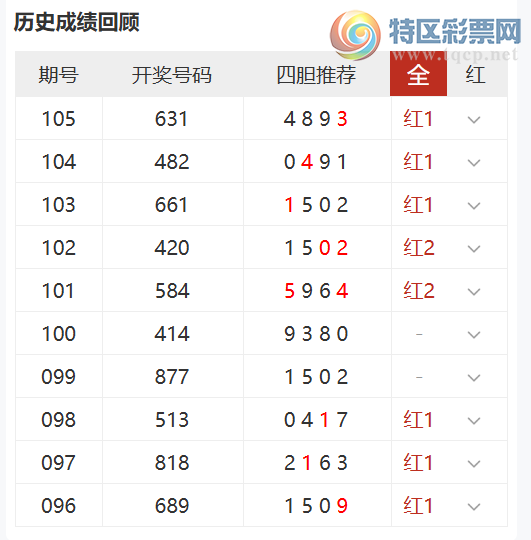The width and height of the screenshot is (531, 540).
Task: Expand the chevron on issue 104 row
Action: tap(474, 163)
